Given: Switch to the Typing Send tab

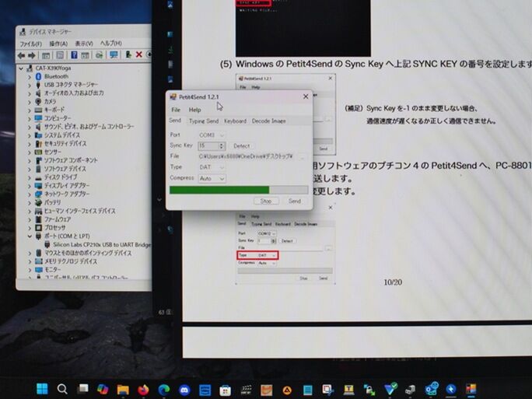Looking at the screenshot, I should click(x=204, y=121).
